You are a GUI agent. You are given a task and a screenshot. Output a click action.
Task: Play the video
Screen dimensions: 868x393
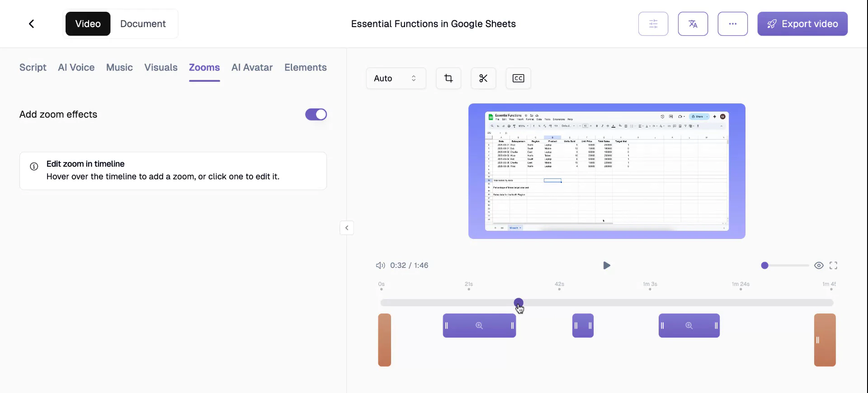pyautogui.click(x=607, y=265)
